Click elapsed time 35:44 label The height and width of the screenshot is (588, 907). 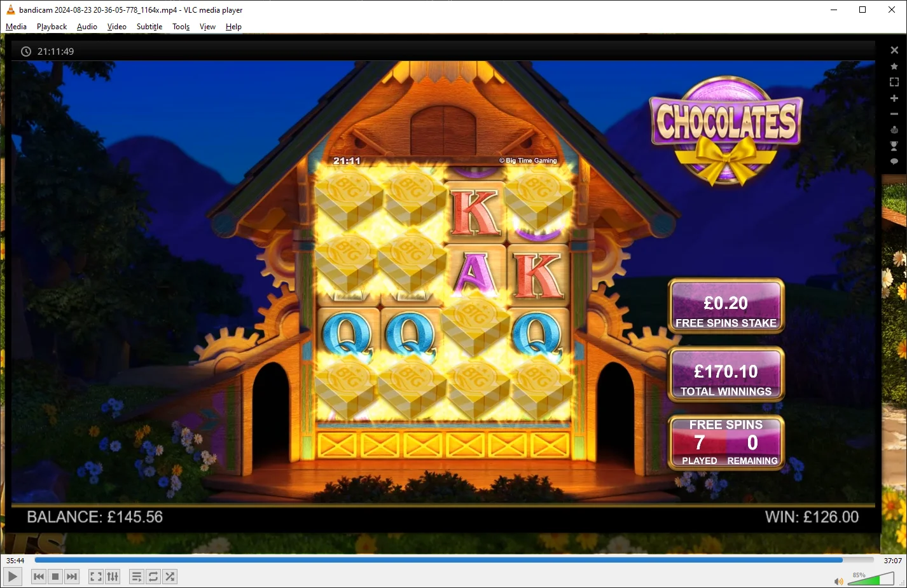click(x=15, y=561)
